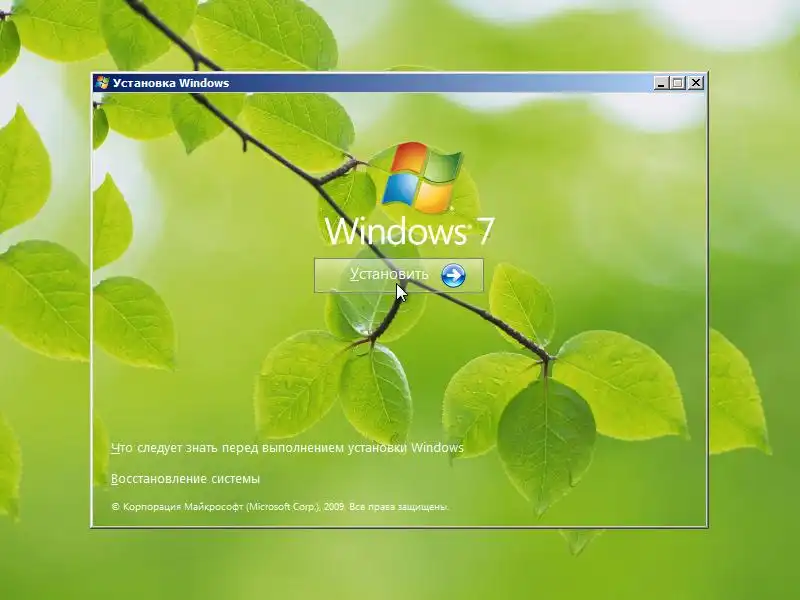Open the Восстановление системы link
The width and height of the screenshot is (800, 600).
185,479
